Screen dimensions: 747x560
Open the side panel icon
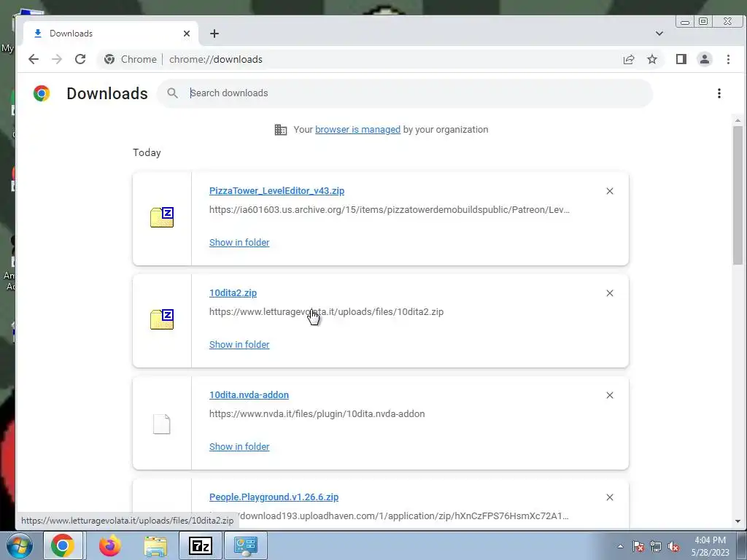coord(681,59)
